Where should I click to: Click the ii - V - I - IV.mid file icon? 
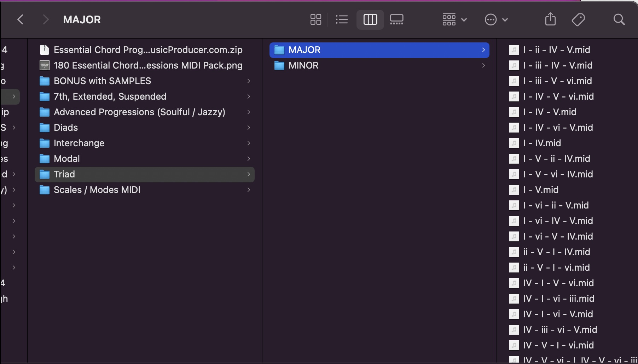514,252
